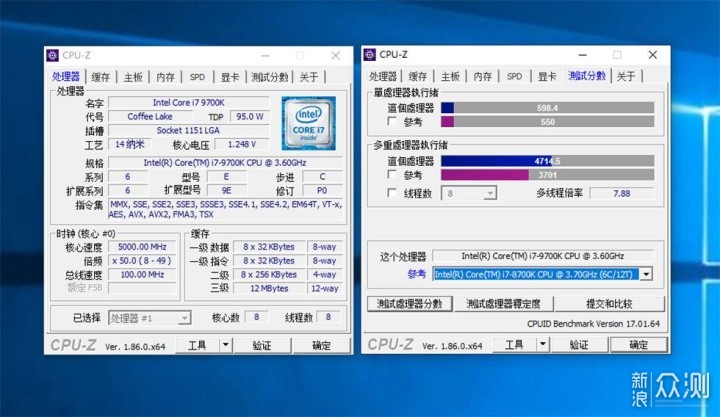Click the 核心速度 field 5000.00 MHz

pos(142,247)
